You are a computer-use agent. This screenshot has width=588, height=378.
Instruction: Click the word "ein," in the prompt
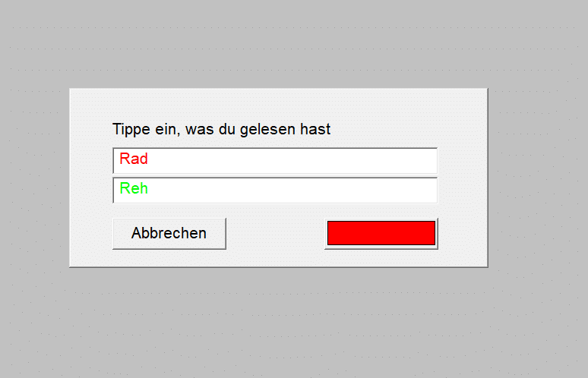166,129
